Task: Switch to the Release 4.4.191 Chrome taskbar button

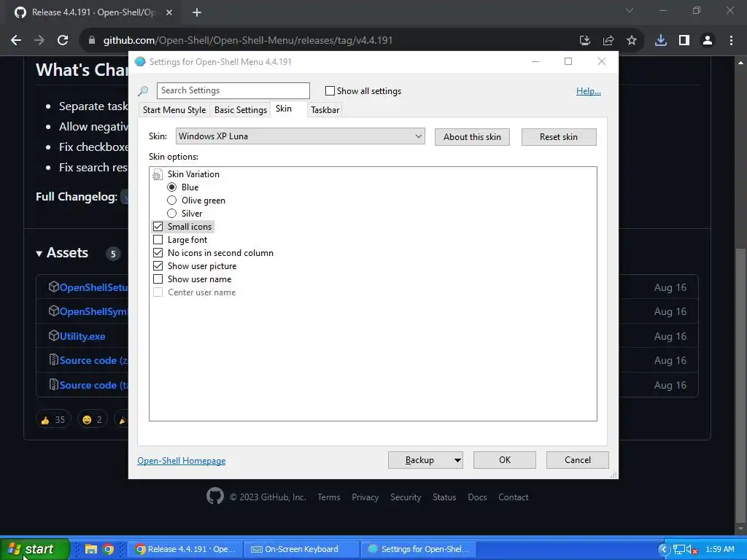Action: tap(185, 549)
